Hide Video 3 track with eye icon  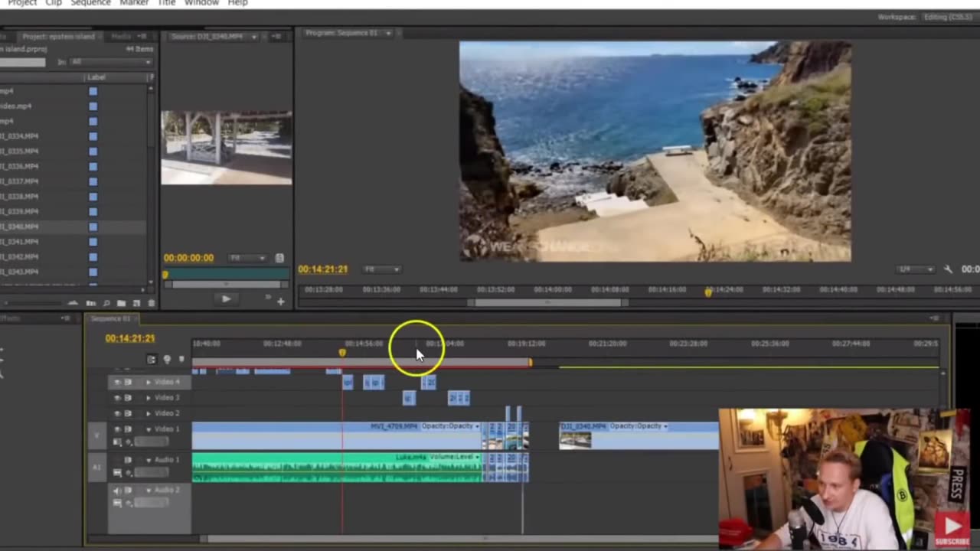[x=117, y=397]
